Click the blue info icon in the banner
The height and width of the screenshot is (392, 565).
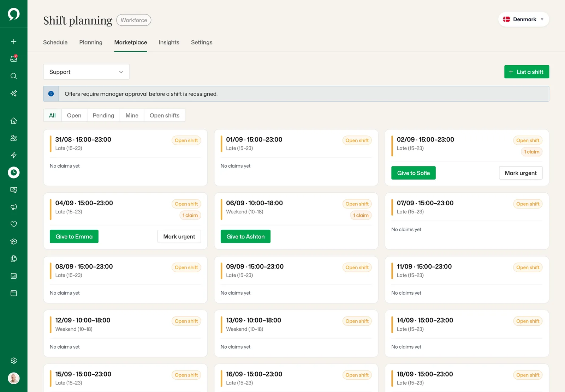tap(51, 94)
